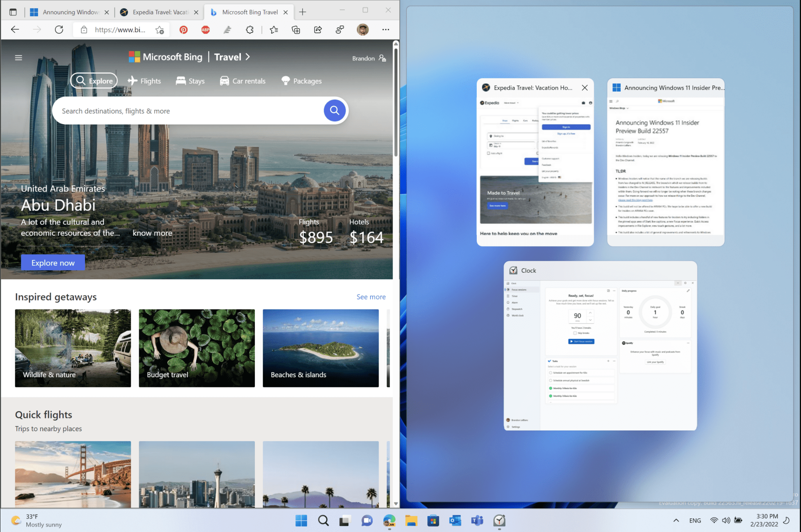This screenshot has width=801, height=532.
Task: Open Microsoft Teams from the taskbar
Action: coord(477,521)
